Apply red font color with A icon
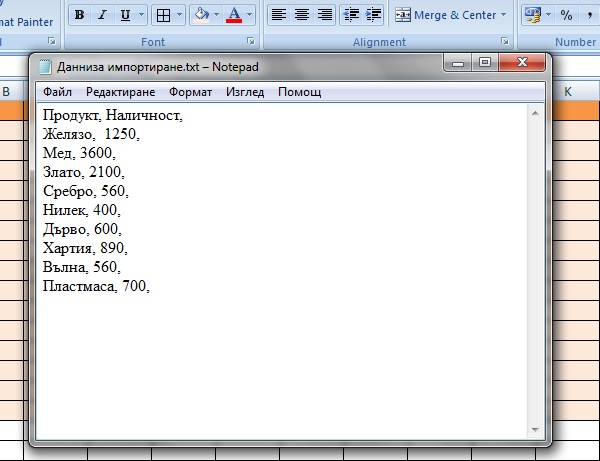Image resolution: width=600 pixels, height=461 pixels. [x=234, y=15]
